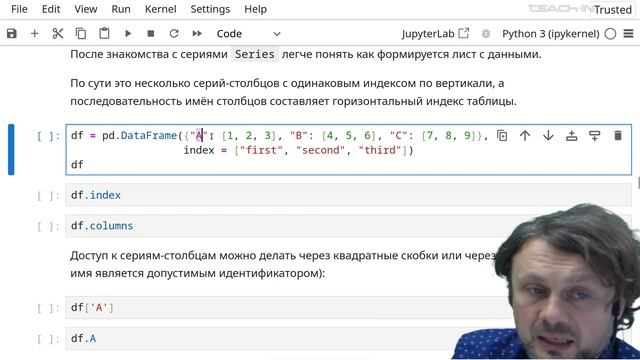The image size is (640, 360).
Task: Insert a cell below the active cell
Action: point(595,136)
